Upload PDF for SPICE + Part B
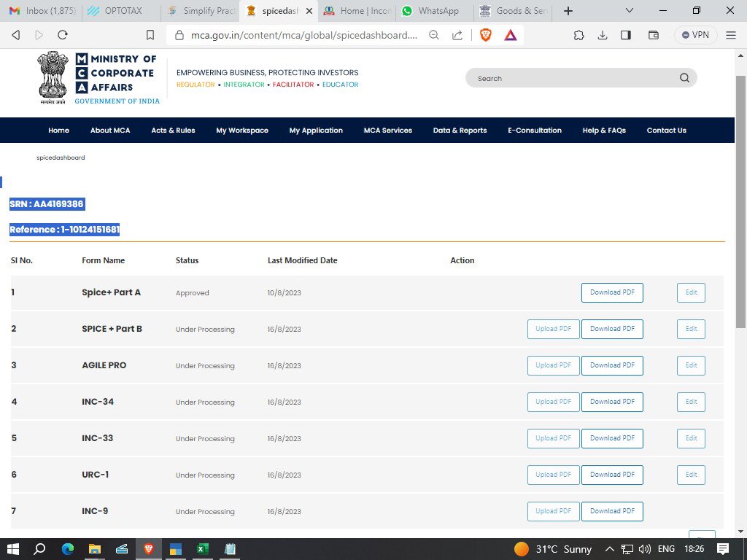This screenshot has width=747, height=560. point(553,329)
